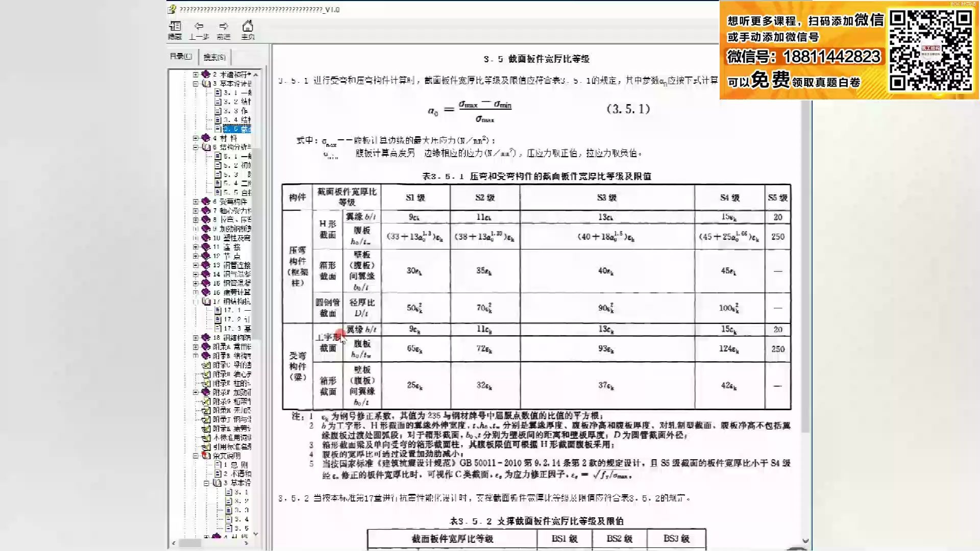The width and height of the screenshot is (980, 551).
Task: Collapse the 条文说明 tree node
Action: pos(195,456)
